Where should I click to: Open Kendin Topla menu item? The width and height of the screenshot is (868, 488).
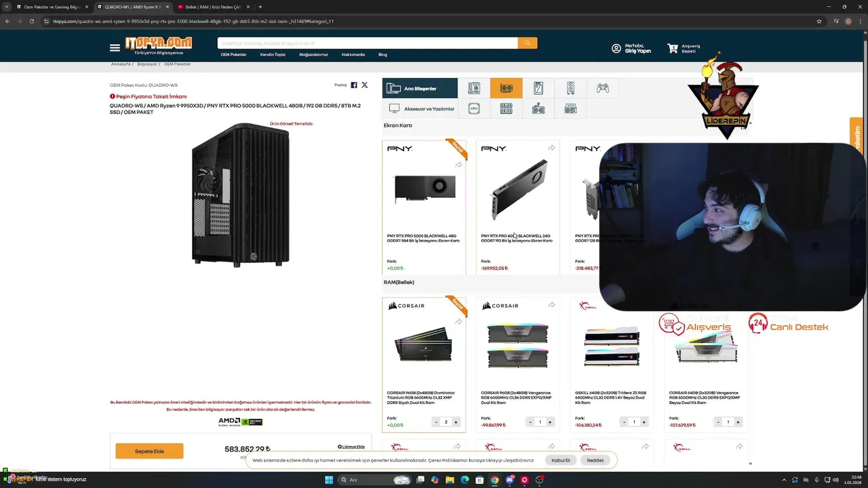273,54
